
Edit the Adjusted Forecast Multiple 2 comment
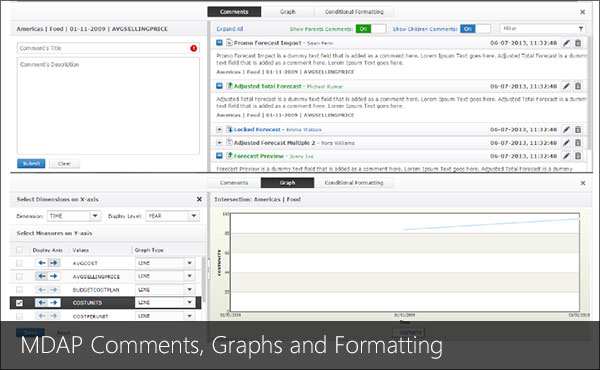566,143
